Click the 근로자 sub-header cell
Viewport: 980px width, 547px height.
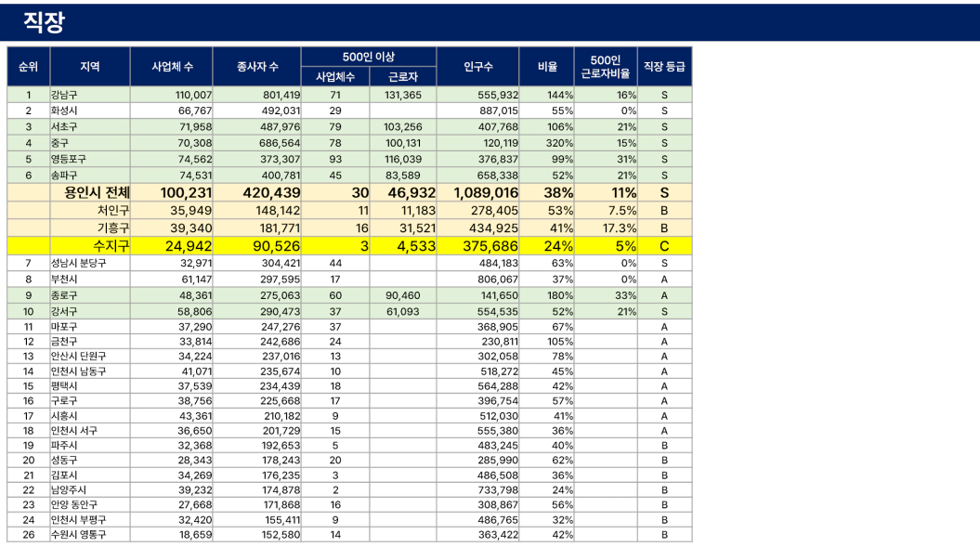pyautogui.click(x=402, y=77)
